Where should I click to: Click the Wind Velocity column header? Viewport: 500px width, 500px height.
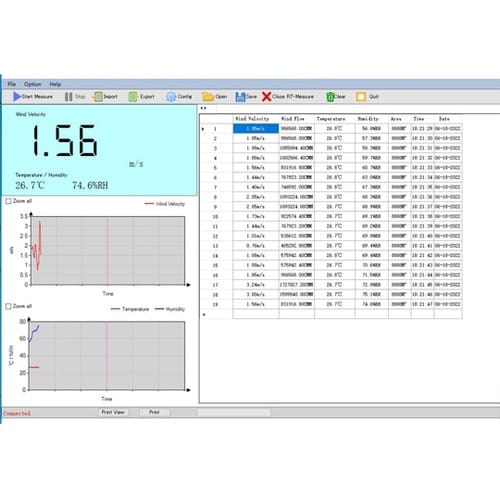(x=252, y=119)
